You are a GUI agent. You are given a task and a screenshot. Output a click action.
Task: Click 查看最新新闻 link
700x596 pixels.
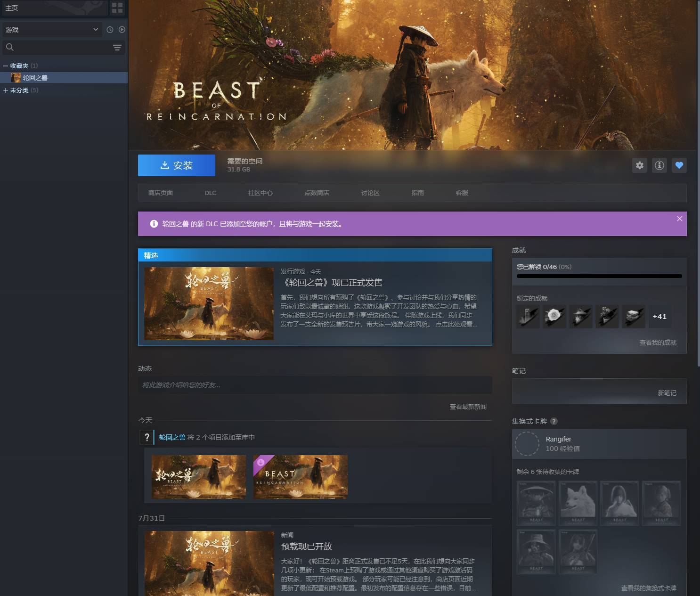(468, 407)
